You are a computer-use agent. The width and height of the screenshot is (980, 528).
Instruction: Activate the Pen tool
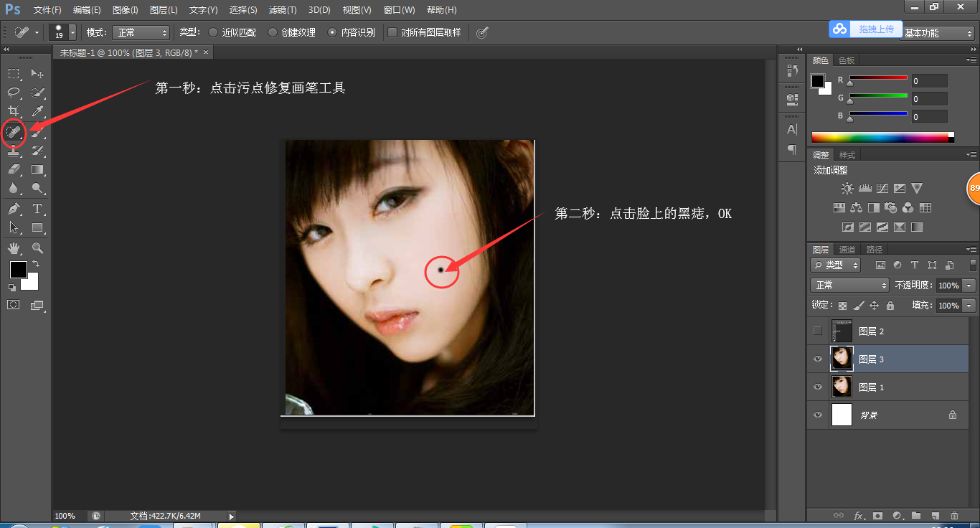click(x=14, y=209)
